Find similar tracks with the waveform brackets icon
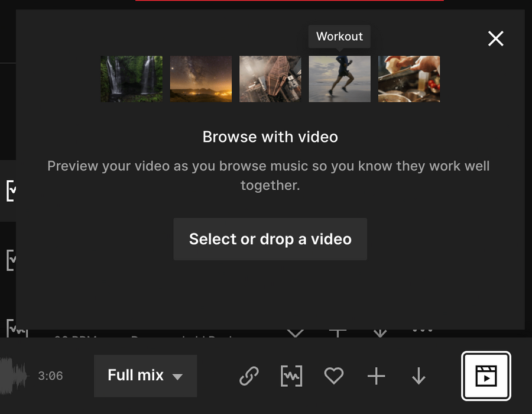Screen dimensions: 532x414 291,376
